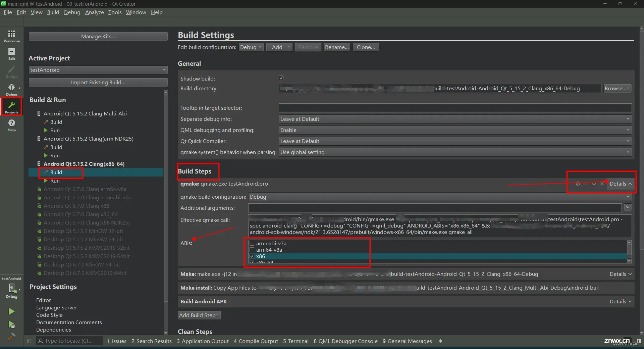Screen dimensions: 644x349
Task: Open the Issues output pane
Action: 117,341
